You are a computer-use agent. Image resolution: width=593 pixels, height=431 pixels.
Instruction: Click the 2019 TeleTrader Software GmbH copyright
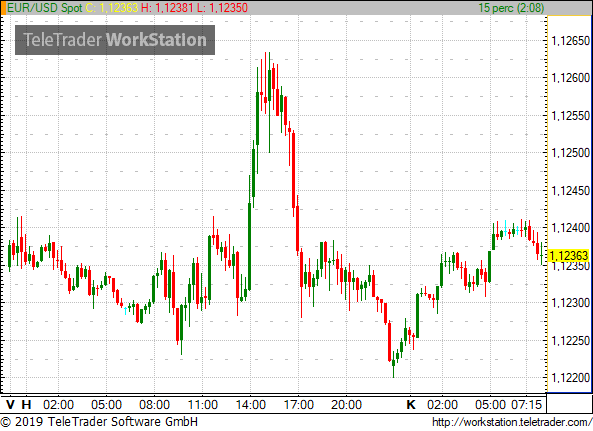pyautogui.click(x=99, y=422)
